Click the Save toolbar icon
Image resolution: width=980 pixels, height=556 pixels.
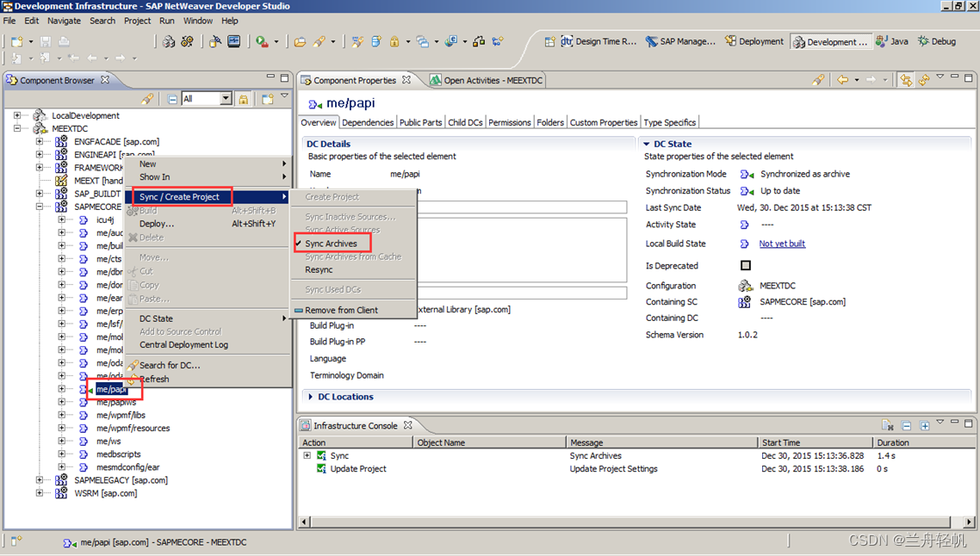(46, 42)
